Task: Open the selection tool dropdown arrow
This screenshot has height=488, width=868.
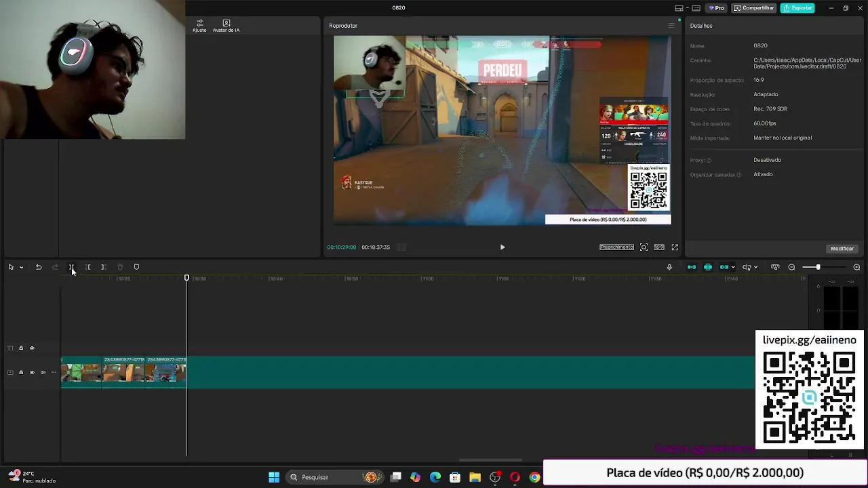Action: [x=21, y=267]
